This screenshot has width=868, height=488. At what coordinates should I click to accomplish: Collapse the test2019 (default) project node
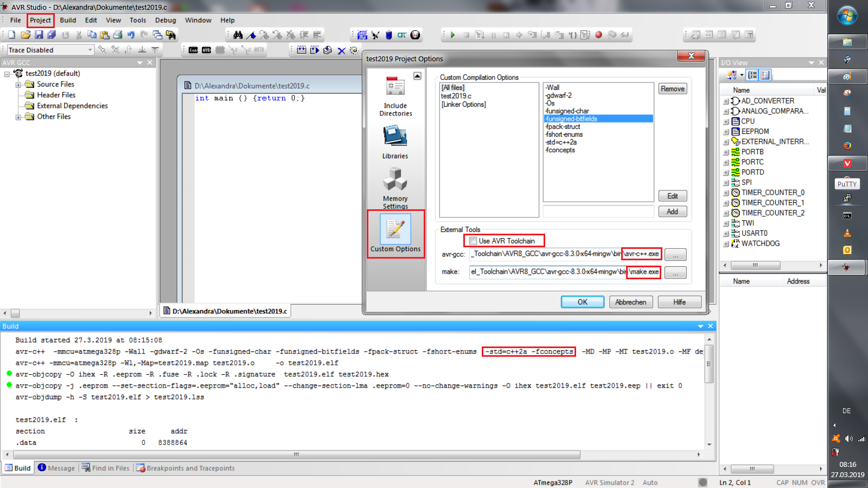coord(7,74)
